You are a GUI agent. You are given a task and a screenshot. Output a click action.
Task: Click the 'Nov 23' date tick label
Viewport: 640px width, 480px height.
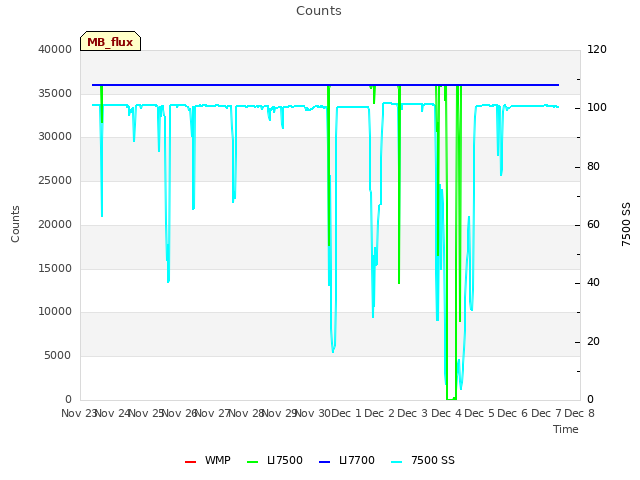(x=79, y=413)
